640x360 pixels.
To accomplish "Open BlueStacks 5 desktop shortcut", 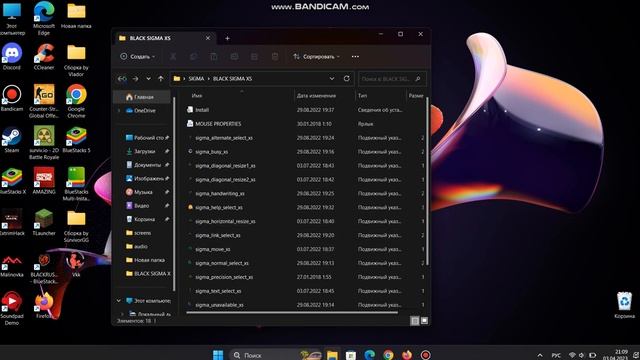I will 76,140.
